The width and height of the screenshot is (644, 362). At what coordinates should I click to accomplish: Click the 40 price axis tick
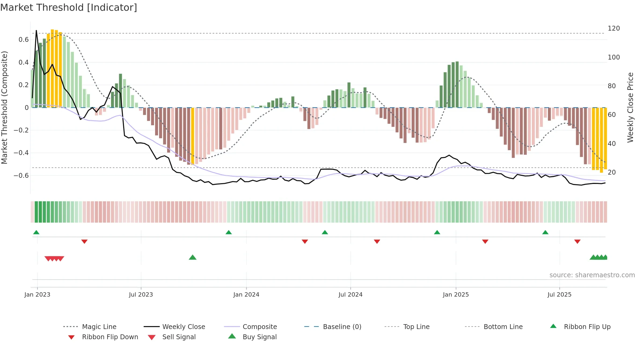coord(612,144)
